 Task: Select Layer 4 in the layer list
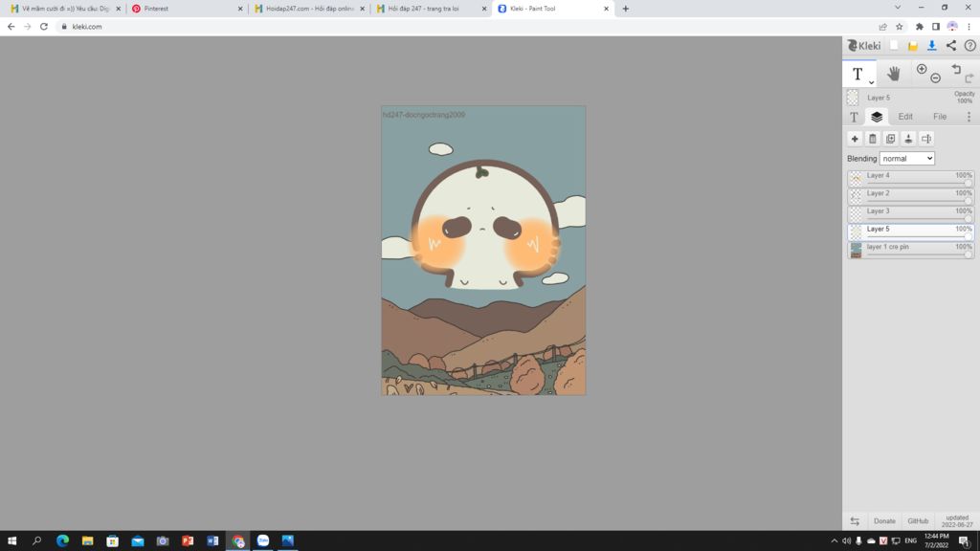(911, 179)
